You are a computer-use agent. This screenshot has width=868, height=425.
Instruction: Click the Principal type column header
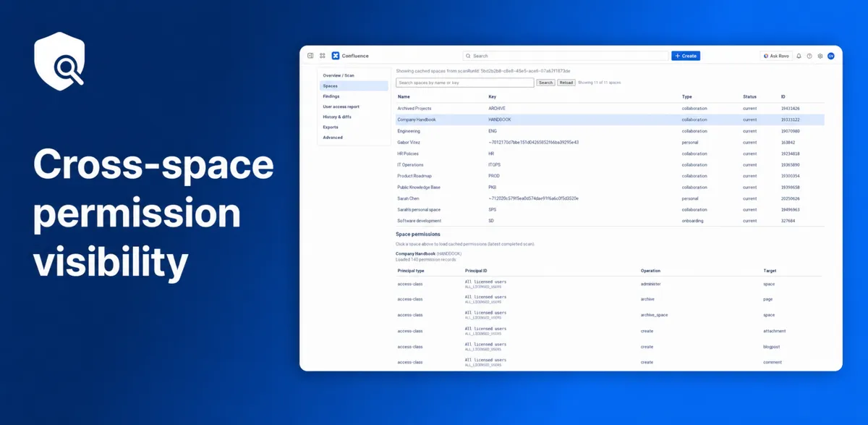click(412, 271)
